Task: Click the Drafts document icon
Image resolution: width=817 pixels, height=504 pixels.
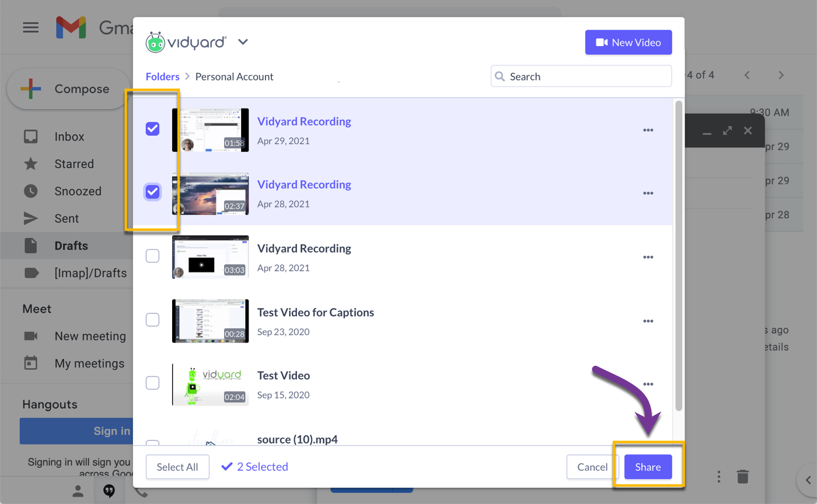Action: click(x=31, y=246)
